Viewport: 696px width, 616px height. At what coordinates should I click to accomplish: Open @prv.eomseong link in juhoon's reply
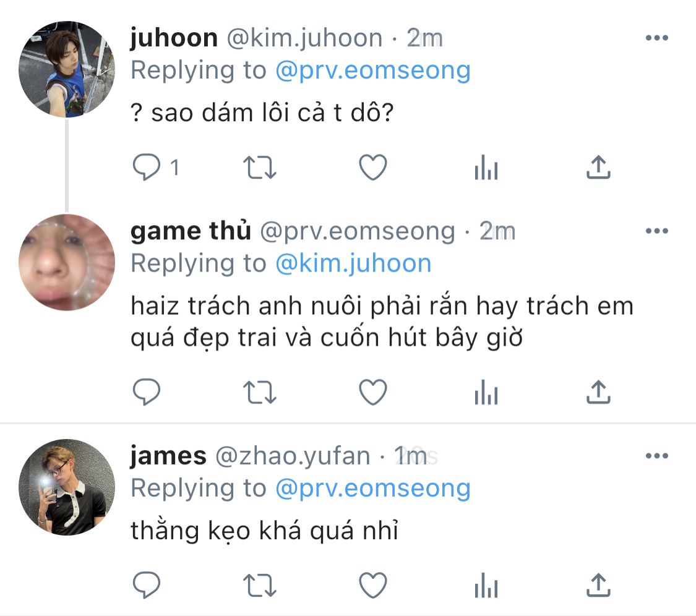(373, 71)
